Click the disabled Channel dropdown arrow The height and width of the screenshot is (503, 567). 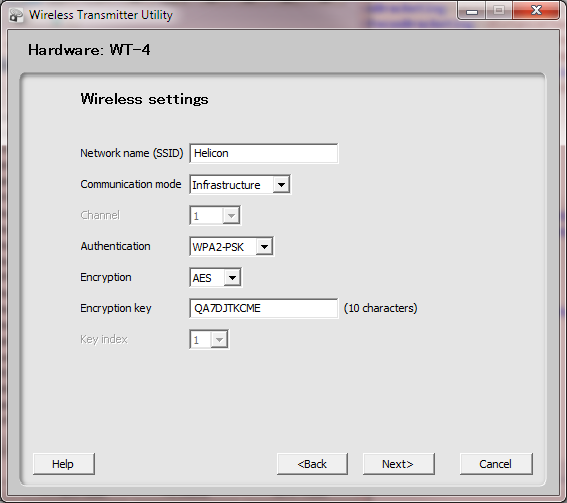231,216
